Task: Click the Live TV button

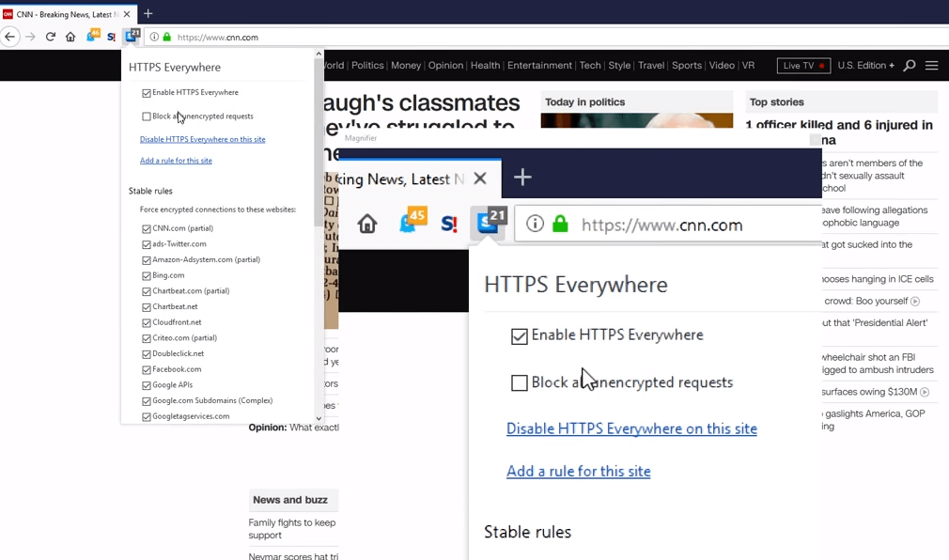Action: (x=803, y=66)
